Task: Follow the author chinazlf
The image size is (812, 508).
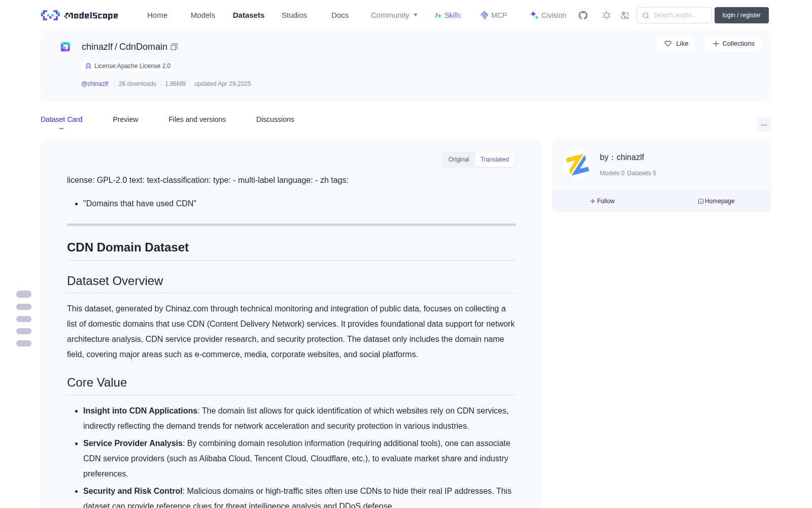Action: tap(602, 201)
